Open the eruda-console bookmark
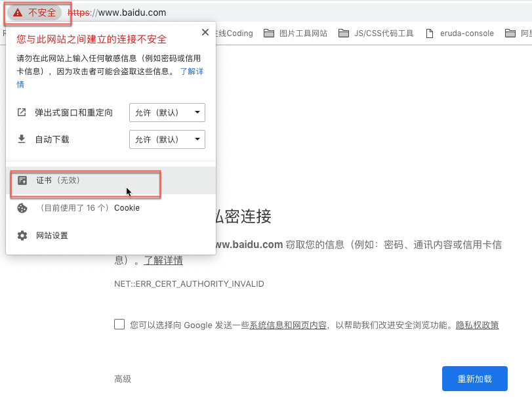 pos(460,33)
